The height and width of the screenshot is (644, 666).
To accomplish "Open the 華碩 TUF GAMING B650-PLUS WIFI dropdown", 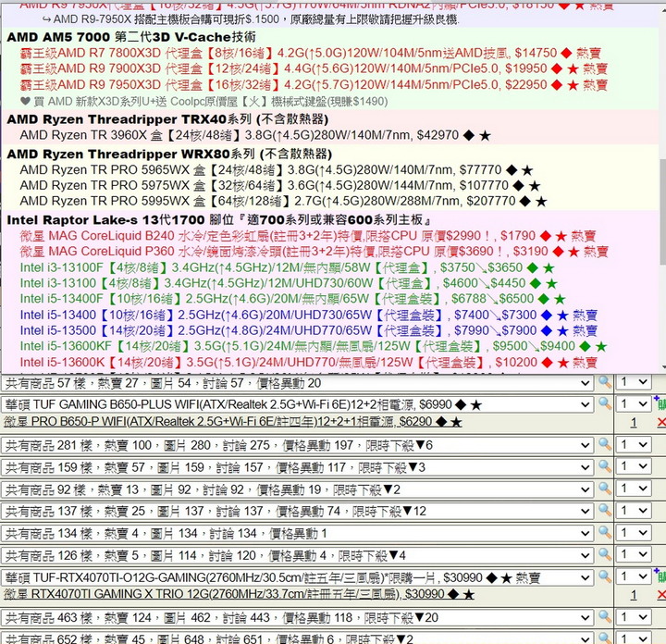I will coord(297,404).
